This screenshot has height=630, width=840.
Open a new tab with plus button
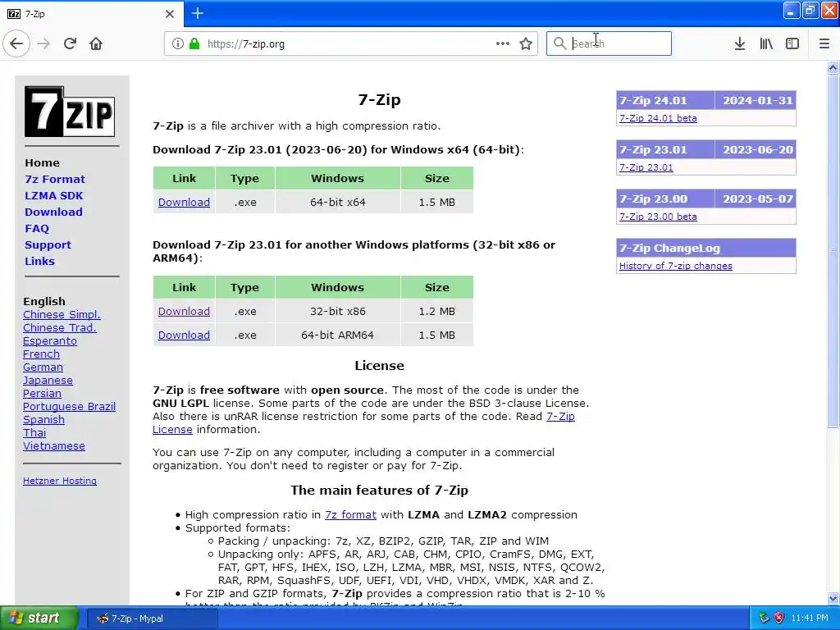pyautogui.click(x=198, y=13)
